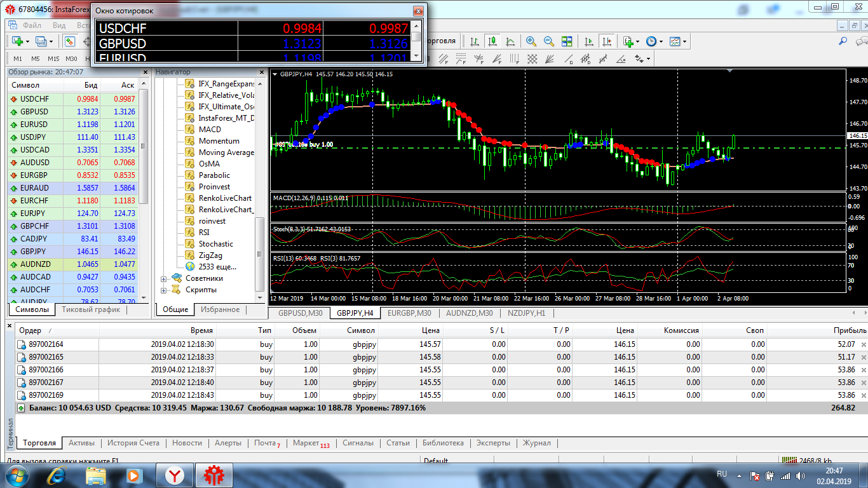The width and height of the screenshot is (868, 488).
Task: Open the История Счета terminal tab
Action: point(133,443)
